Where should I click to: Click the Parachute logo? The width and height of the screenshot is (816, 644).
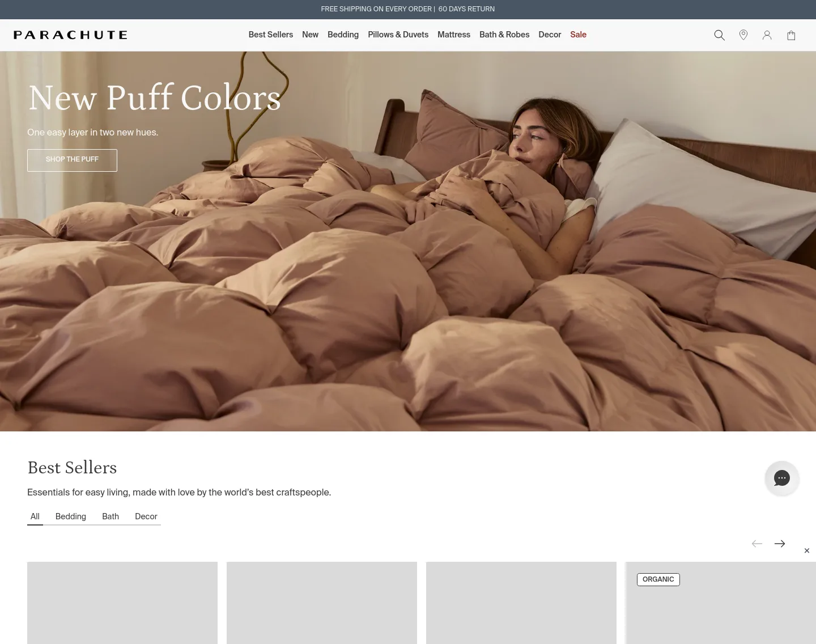click(x=70, y=35)
